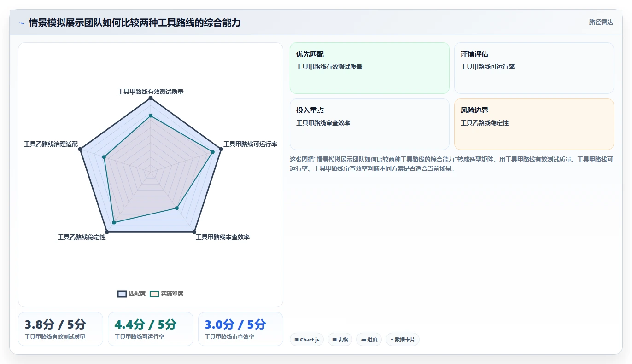This screenshot has height=364, width=632.
Task: Click the 数据卡片 tag icon
Action: pyautogui.click(x=392, y=340)
